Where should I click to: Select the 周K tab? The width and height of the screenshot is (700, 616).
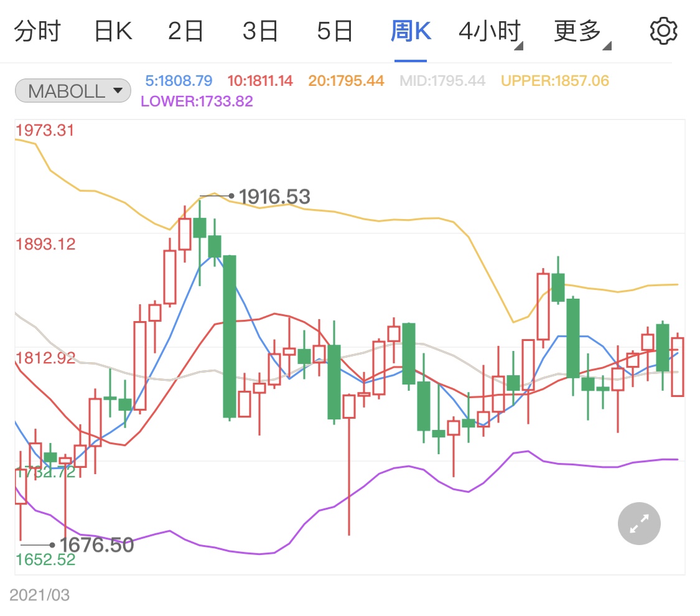[411, 31]
